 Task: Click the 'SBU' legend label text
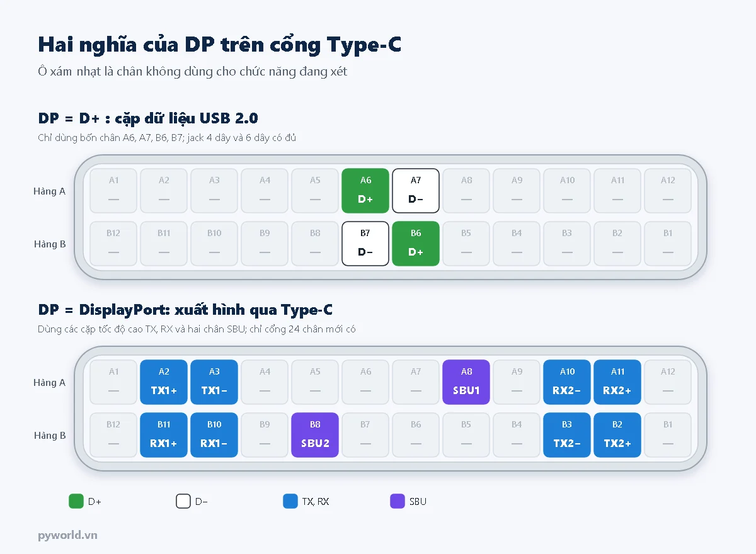[418, 502]
